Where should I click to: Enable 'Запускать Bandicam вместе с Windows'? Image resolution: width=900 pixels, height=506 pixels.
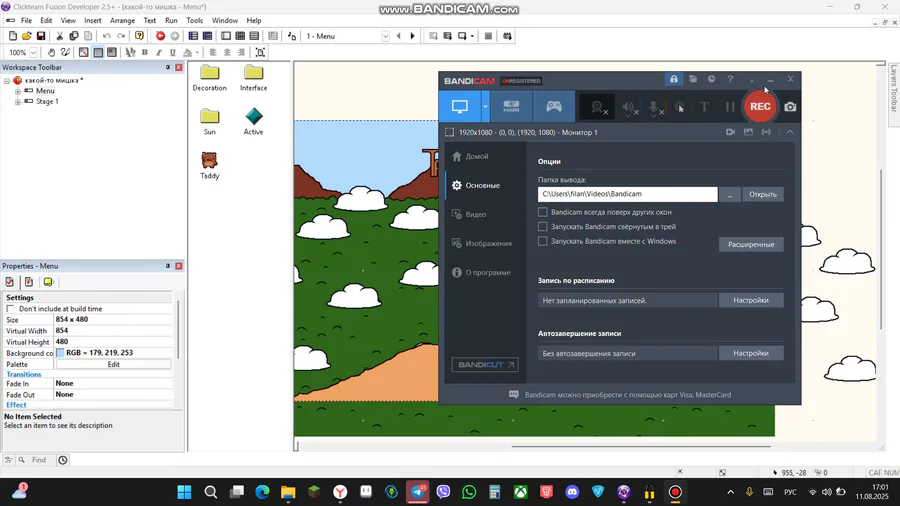coord(542,241)
